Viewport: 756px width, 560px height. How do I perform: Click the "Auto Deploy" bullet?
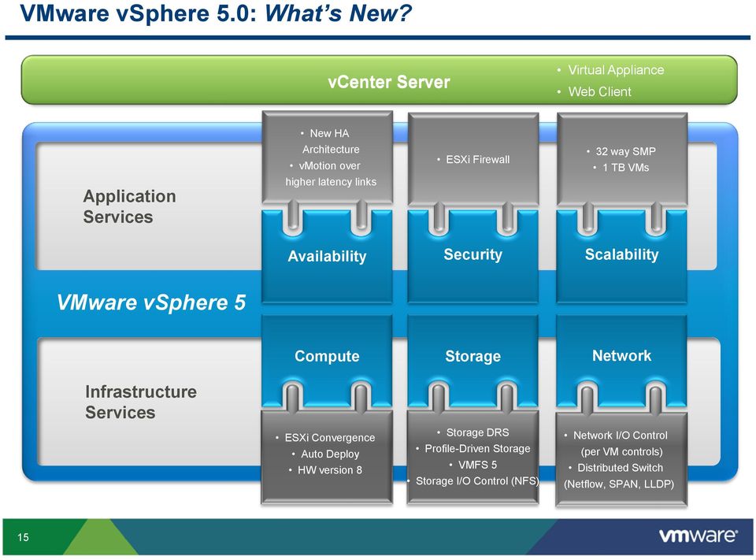[x=330, y=454]
